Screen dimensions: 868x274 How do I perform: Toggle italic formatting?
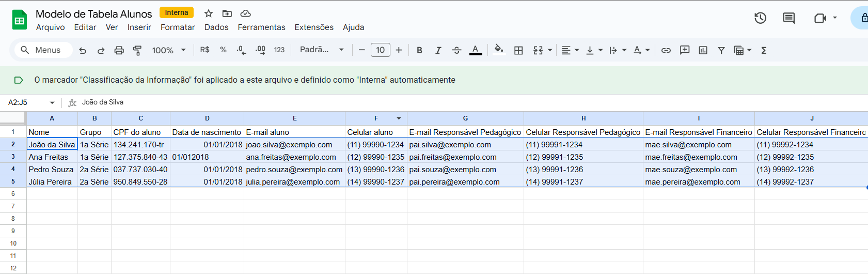[x=438, y=50]
